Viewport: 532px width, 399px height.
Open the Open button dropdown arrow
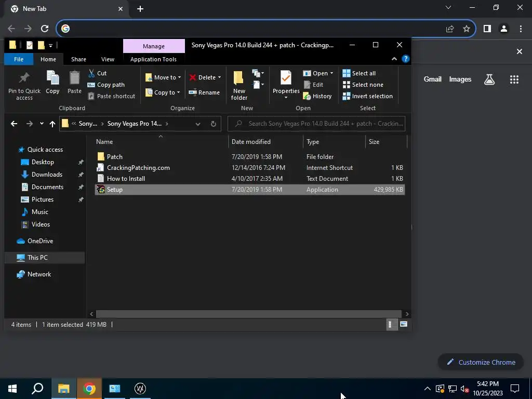(331, 73)
